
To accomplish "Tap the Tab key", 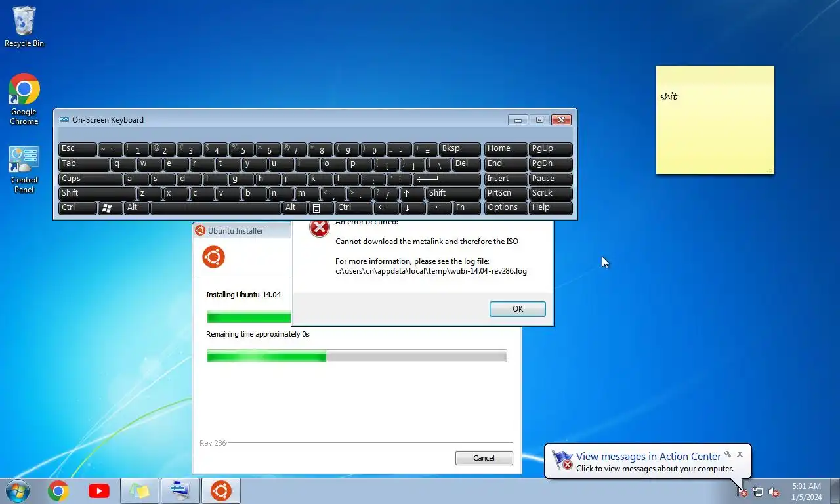I will (84, 164).
